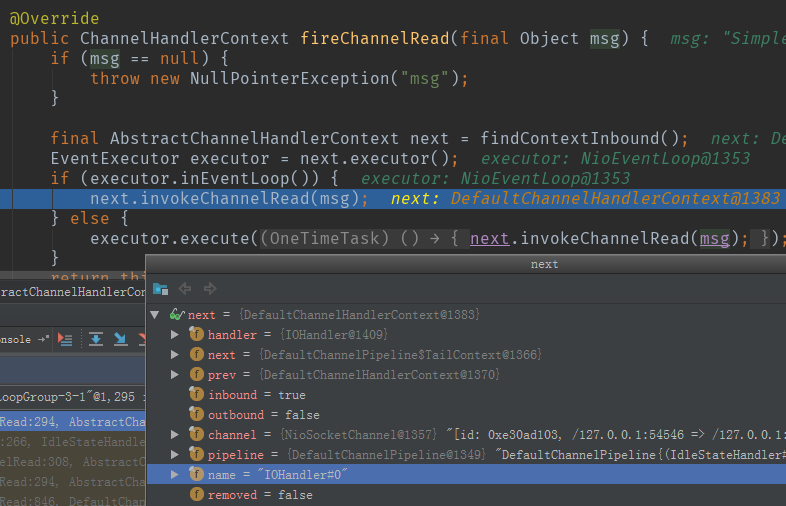
Task: Collapse the root next DefaultChannelHandlerContext@1383 node
Action: tap(155, 315)
